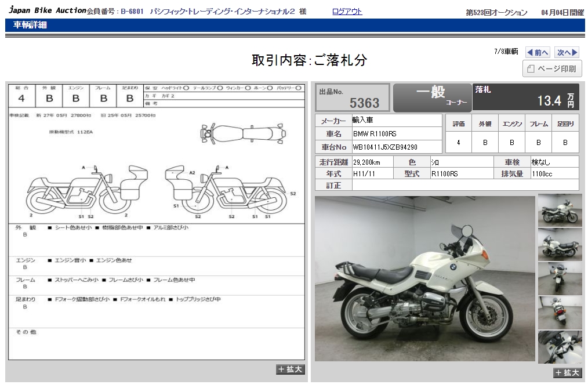Enlarge photo with right 拡大 button
The image size is (588, 388).
[x=567, y=372]
